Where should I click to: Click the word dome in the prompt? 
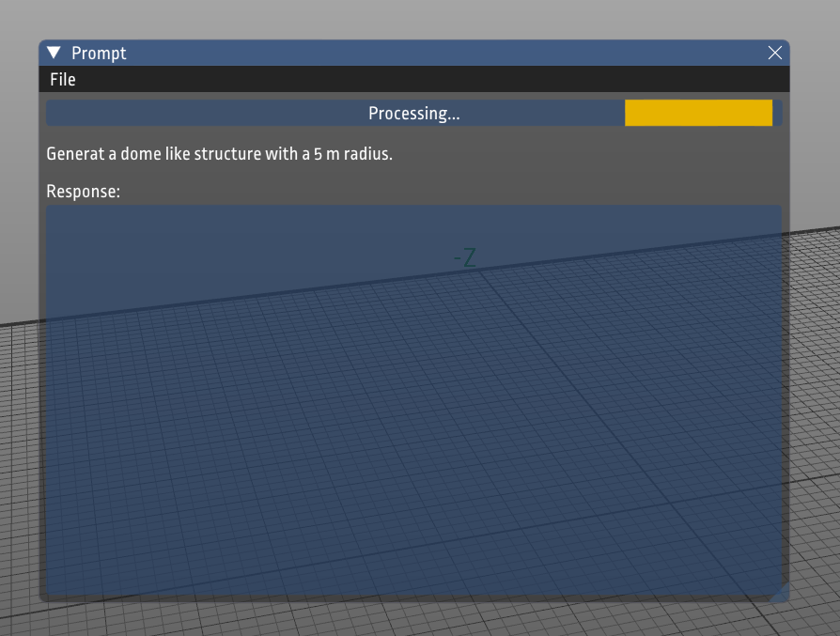pos(140,154)
